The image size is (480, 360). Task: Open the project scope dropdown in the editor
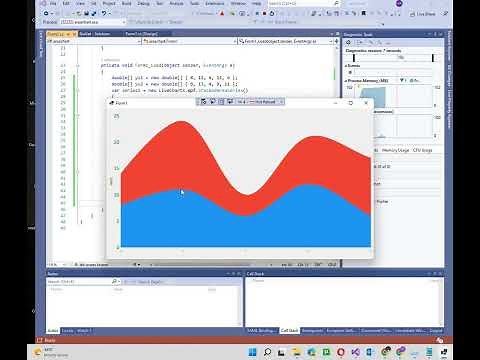(x=94, y=41)
